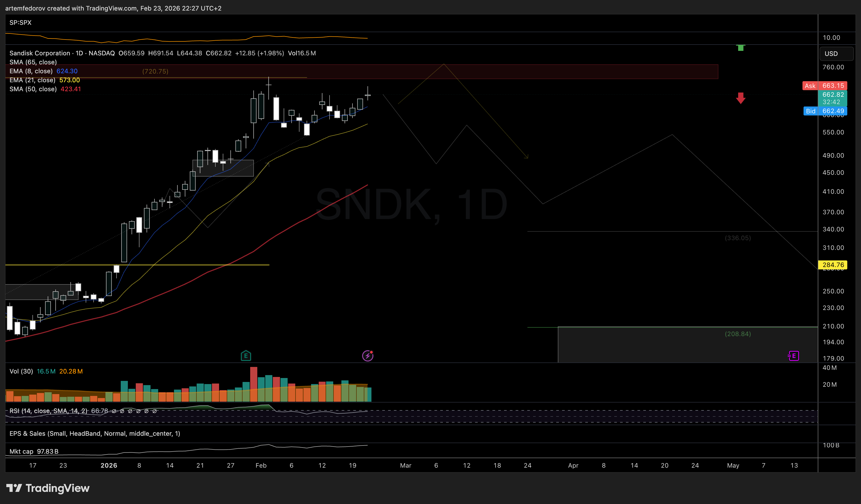This screenshot has height=504, width=861.
Task: Click the magenta upcoming earnings E icon
Action: 793,356
